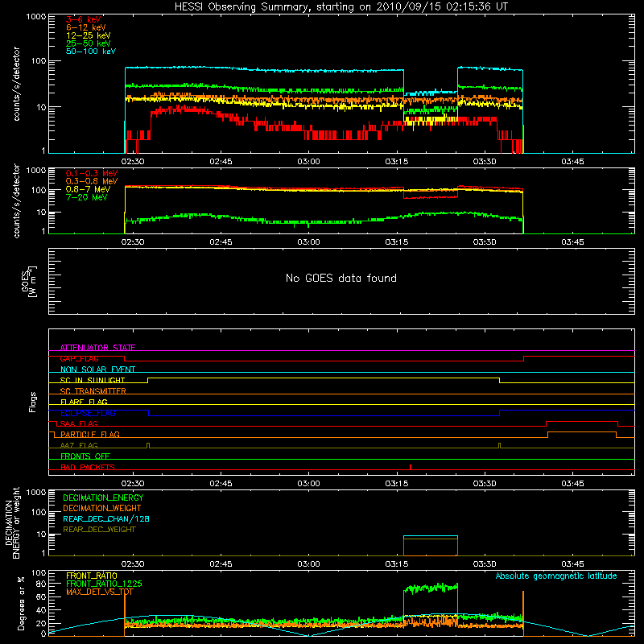Select the green 7-20 MeV legend label

[x=87, y=197]
